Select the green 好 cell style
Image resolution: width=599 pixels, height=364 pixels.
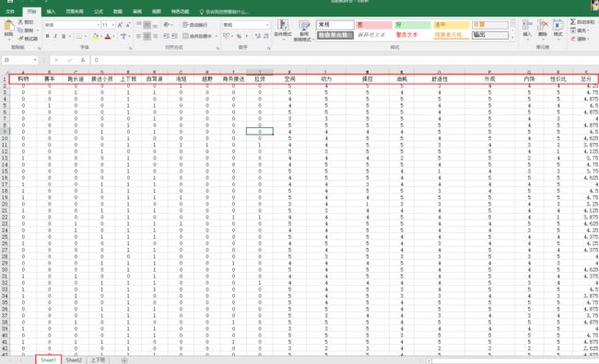click(x=413, y=25)
